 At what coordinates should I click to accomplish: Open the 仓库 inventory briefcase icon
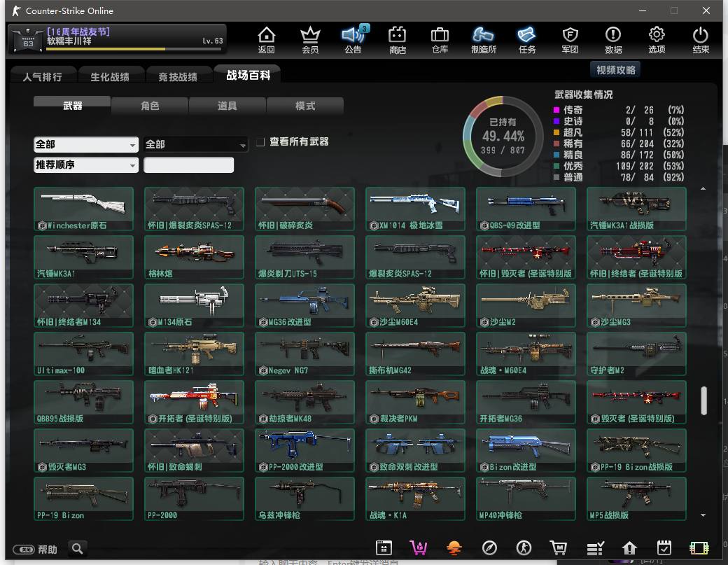tap(440, 39)
